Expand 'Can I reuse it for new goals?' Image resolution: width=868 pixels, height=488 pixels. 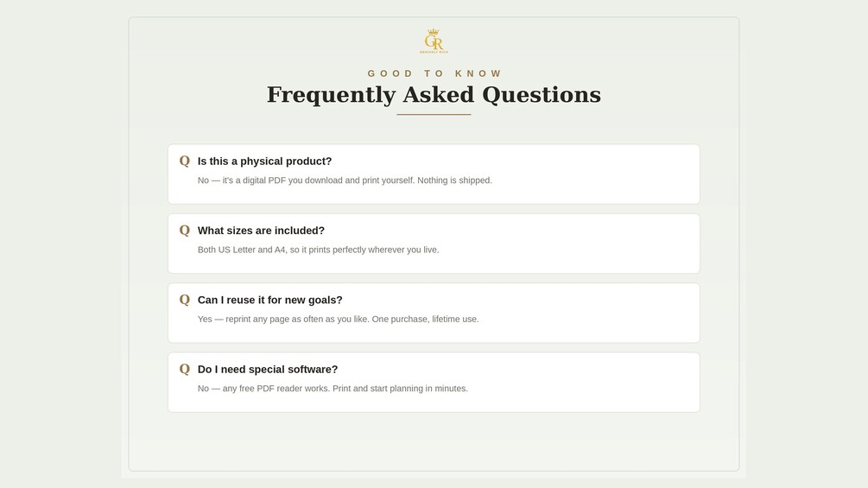pos(269,300)
